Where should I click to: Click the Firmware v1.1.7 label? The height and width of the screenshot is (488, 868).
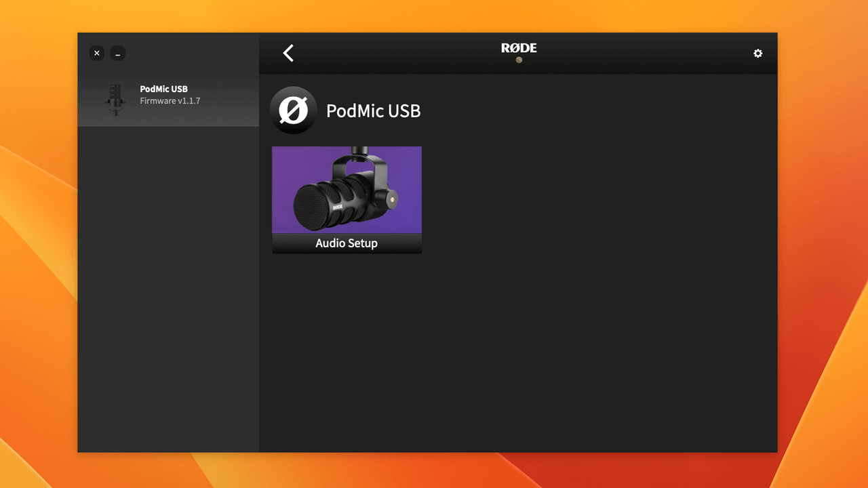pos(170,100)
